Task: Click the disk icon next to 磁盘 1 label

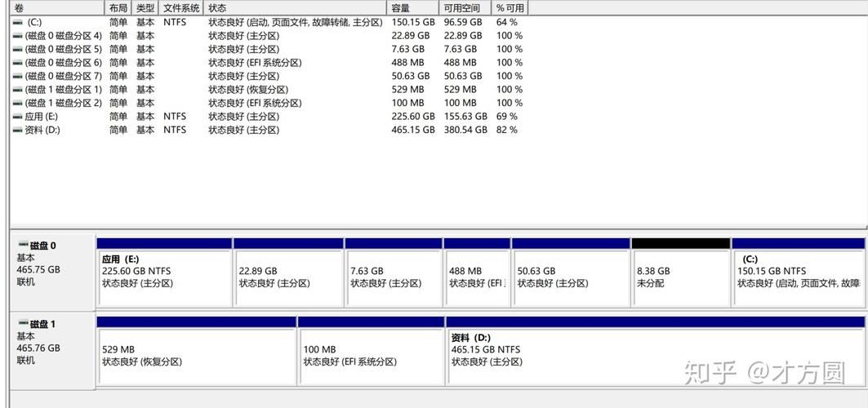Action: [23, 323]
